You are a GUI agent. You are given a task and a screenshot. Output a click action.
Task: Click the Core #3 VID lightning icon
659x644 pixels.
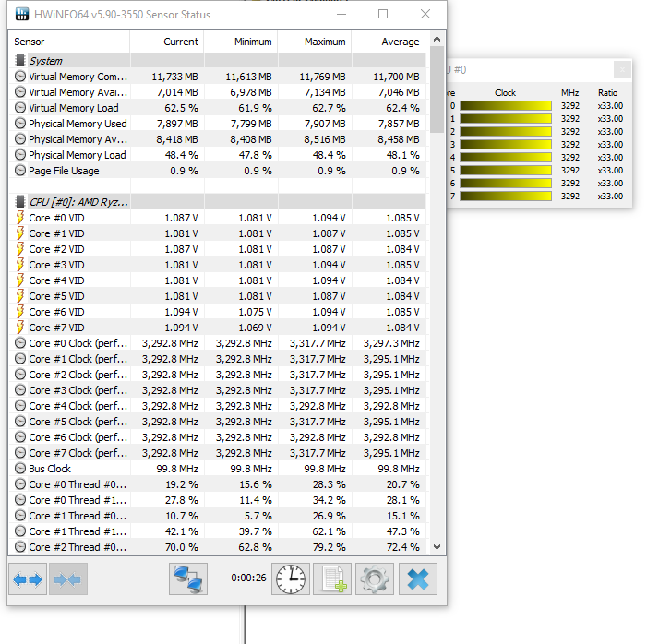(x=19, y=265)
